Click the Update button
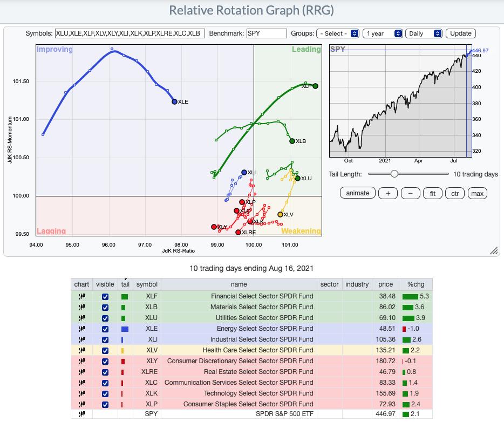 [461, 33]
